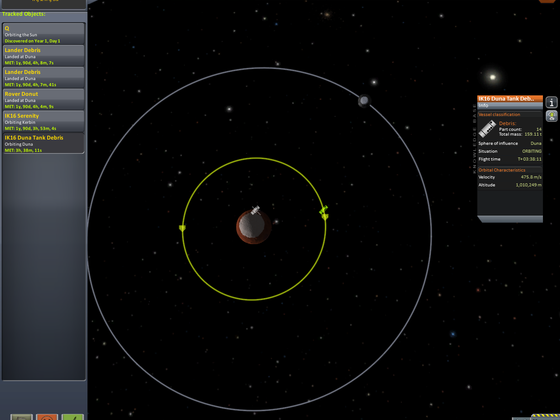Click the 'Part count' 14 value
560x420 pixels.
pos(539,129)
